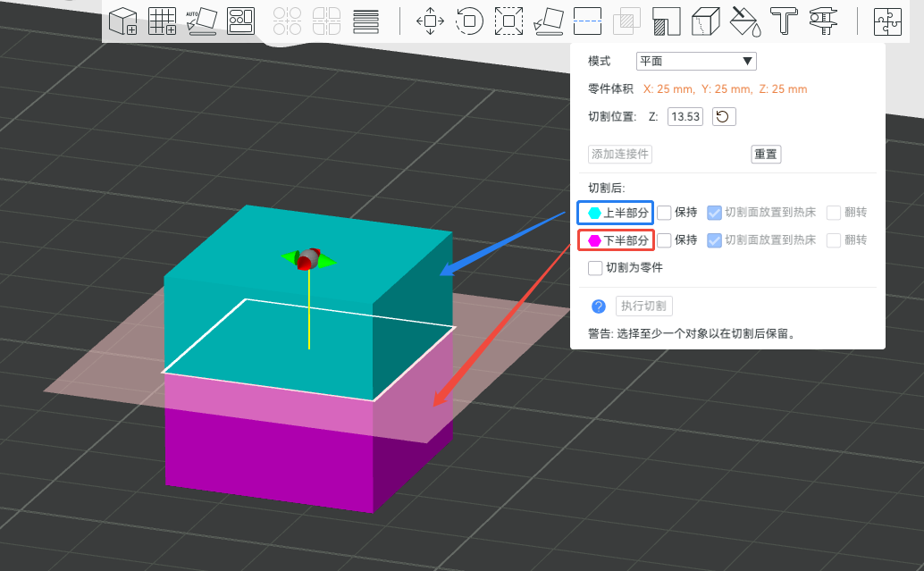The height and width of the screenshot is (571, 924).
Task: Click the blue help question mark icon
Action: [x=598, y=306]
